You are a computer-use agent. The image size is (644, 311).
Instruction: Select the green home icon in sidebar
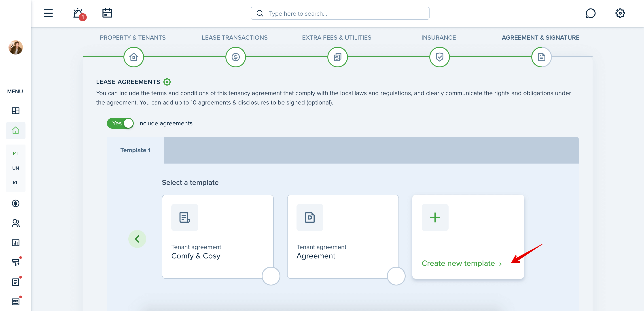point(15,130)
